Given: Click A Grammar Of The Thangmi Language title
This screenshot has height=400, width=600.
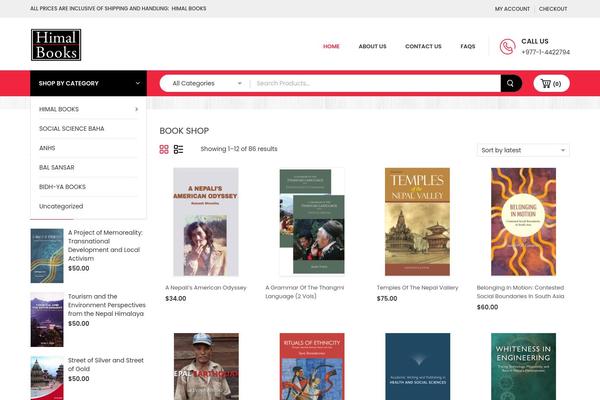Looking at the screenshot, I should (x=305, y=292).
